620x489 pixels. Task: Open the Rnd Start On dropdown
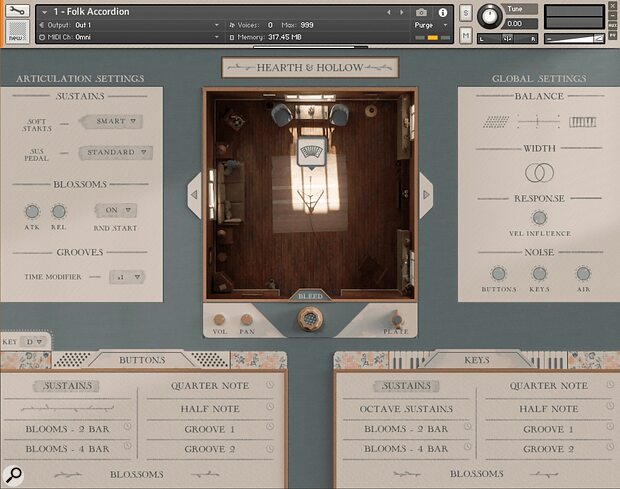(x=116, y=210)
